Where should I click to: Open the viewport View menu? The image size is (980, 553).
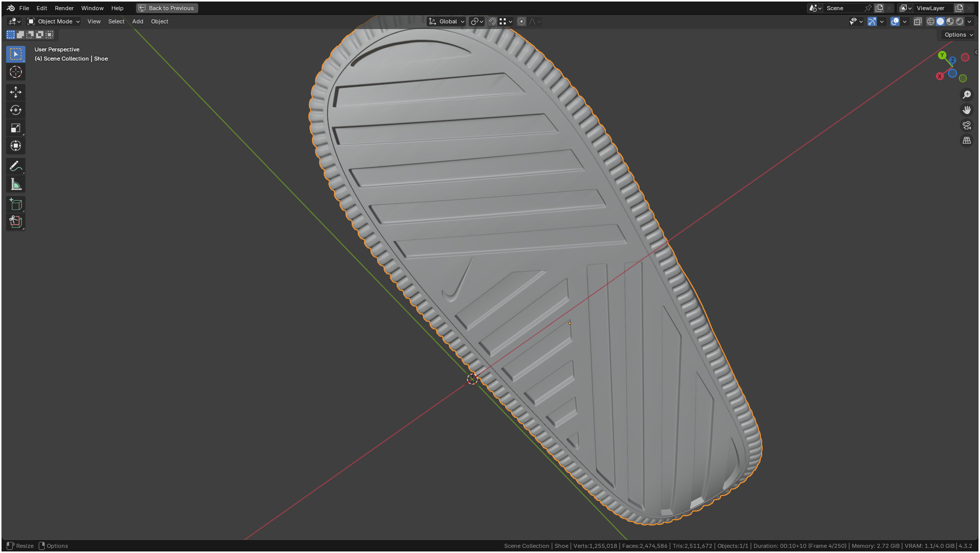(x=94, y=21)
